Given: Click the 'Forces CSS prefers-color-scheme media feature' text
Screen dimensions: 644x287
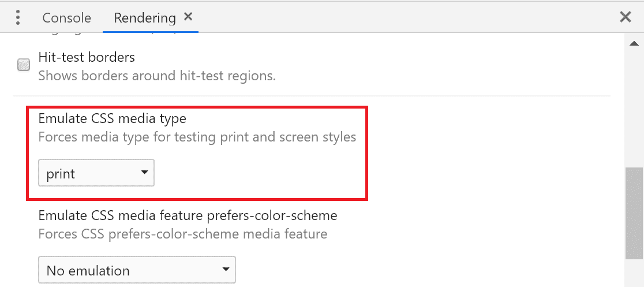Looking at the screenshot, I should (182, 234).
